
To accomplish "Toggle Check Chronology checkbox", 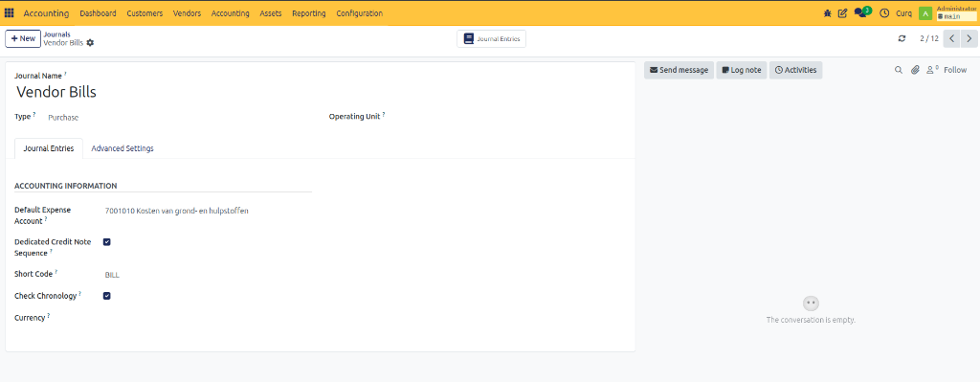I will pyautogui.click(x=107, y=296).
